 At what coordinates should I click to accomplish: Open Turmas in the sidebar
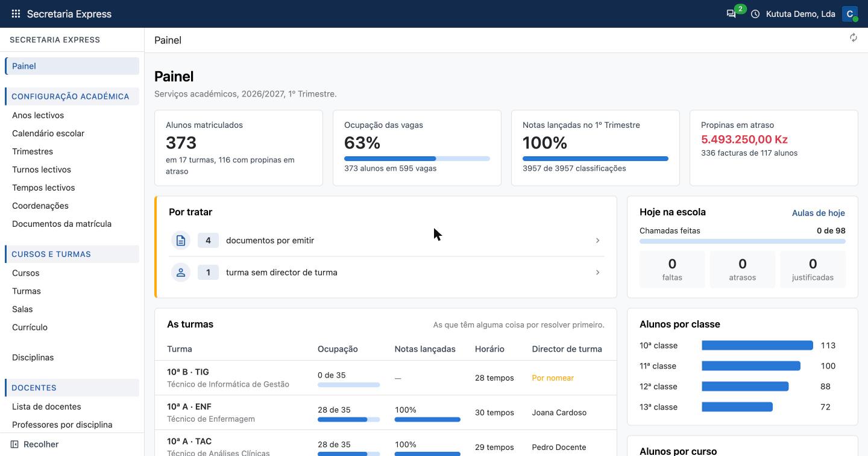click(27, 291)
